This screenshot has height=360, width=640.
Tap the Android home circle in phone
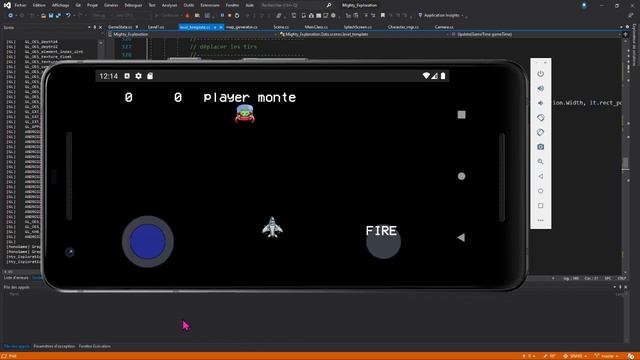461,176
